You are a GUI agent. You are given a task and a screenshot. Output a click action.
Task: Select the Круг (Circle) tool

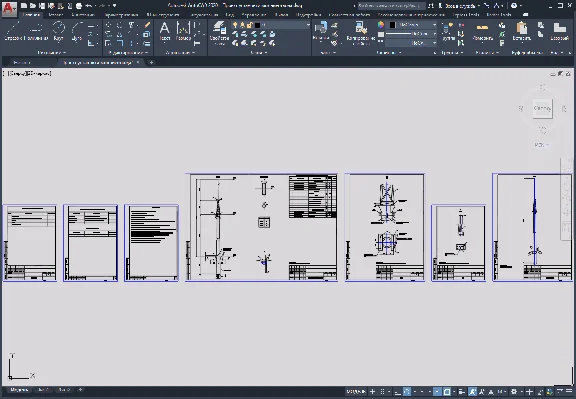(x=58, y=31)
